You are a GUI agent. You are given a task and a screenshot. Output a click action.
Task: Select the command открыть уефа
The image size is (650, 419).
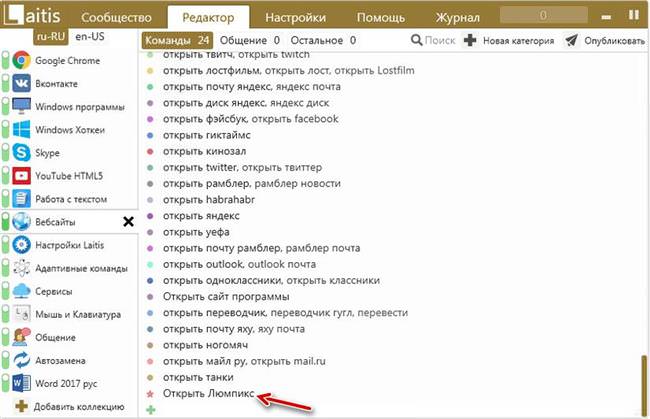(196, 232)
